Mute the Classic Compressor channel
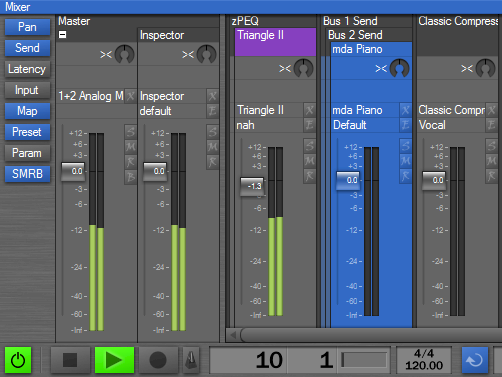The image size is (502, 377). 491,161
